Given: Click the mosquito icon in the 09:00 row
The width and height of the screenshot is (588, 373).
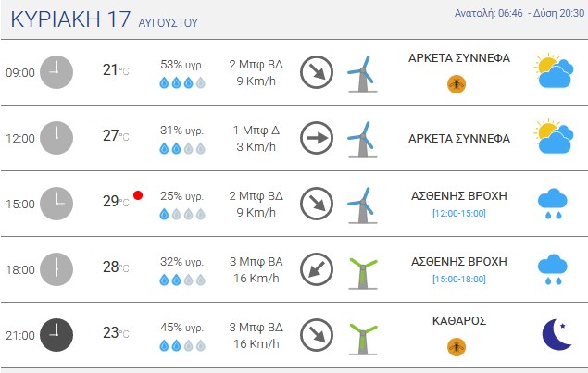Looking at the screenshot, I should (457, 84).
